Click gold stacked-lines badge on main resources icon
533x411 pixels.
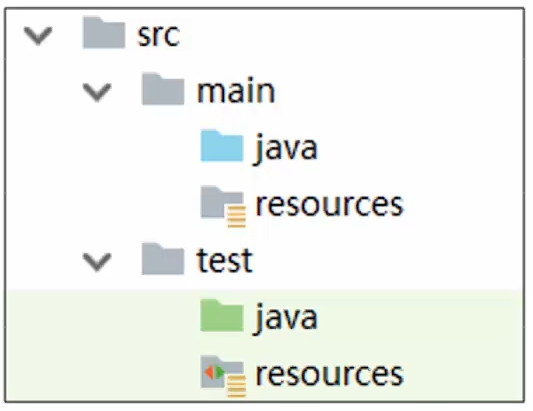[237, 216]
